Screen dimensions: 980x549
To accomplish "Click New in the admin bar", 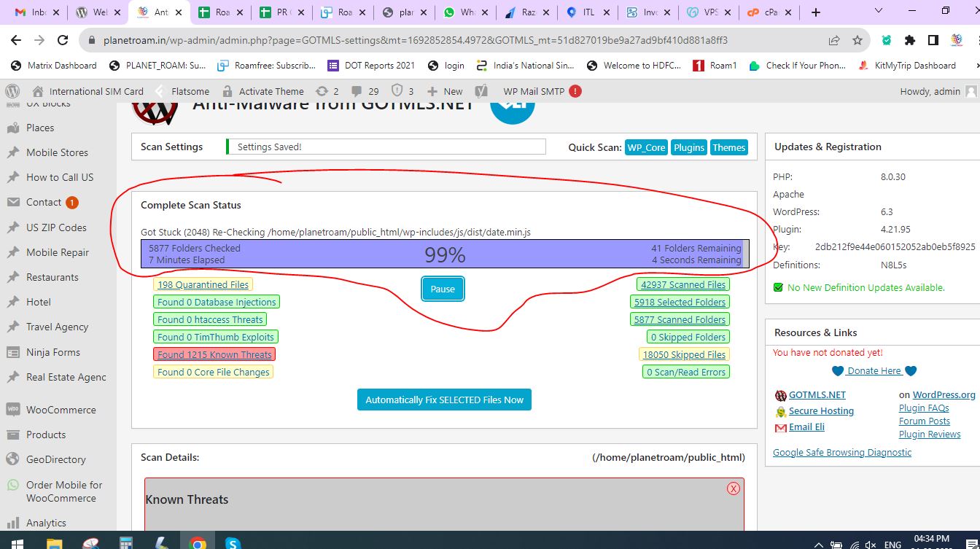I will pyautogui.click(x=445, y=91).
